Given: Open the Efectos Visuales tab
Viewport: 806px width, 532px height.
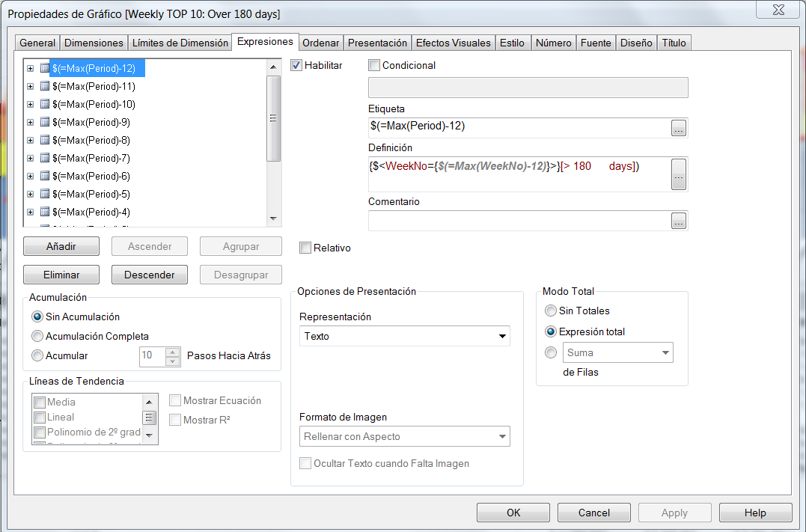Looking at the screenshot, I should [x=453, y=43].
